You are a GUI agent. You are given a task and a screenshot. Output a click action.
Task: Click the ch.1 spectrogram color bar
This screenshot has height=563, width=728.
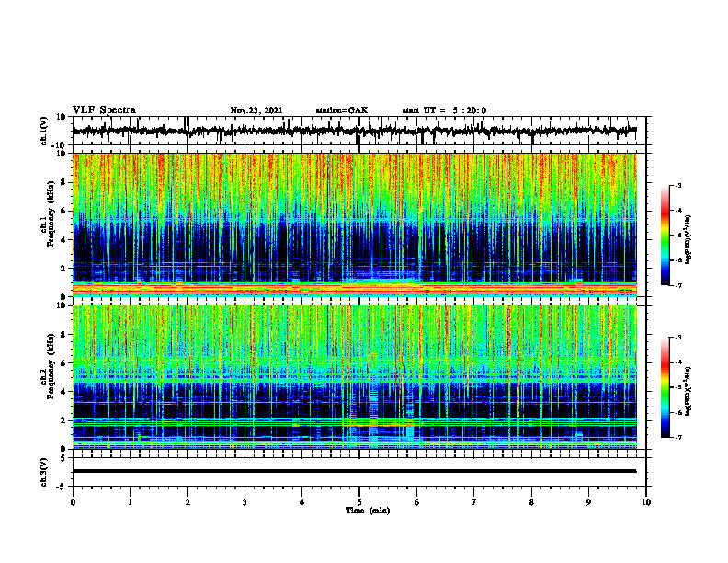click(x=665, y=236)
